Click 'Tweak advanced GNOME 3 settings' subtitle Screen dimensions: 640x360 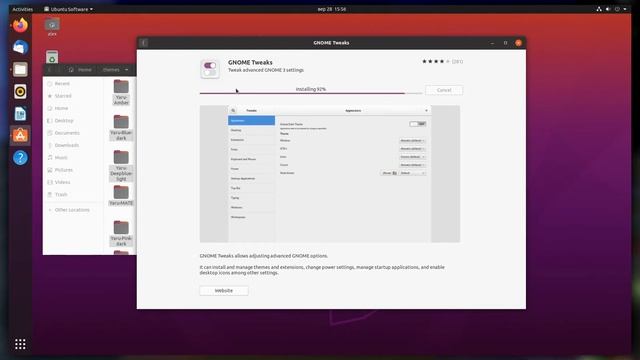(x=266, y=70)
